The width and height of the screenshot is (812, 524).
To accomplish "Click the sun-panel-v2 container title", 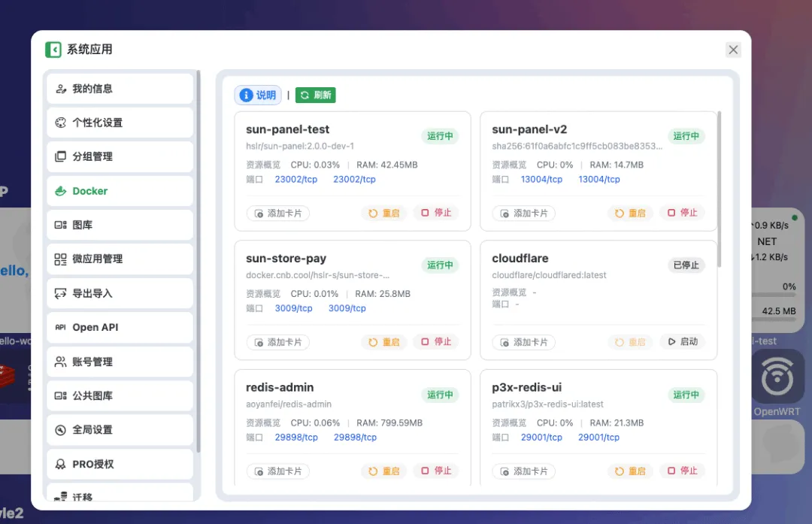I will click(529, 129).
